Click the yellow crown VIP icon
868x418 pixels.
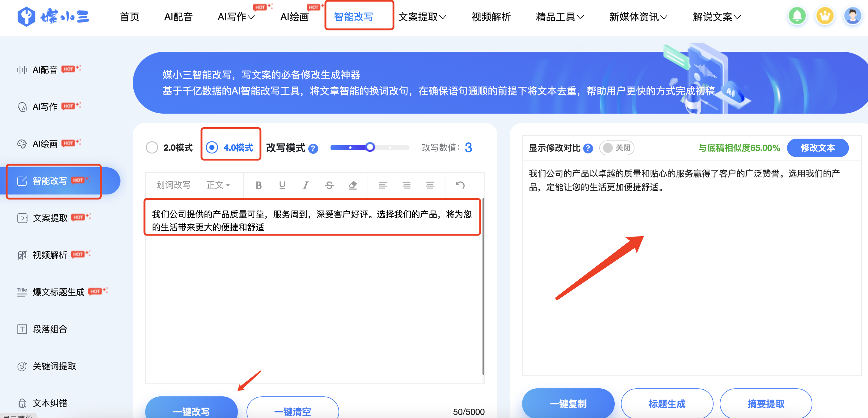pos(824,16)
